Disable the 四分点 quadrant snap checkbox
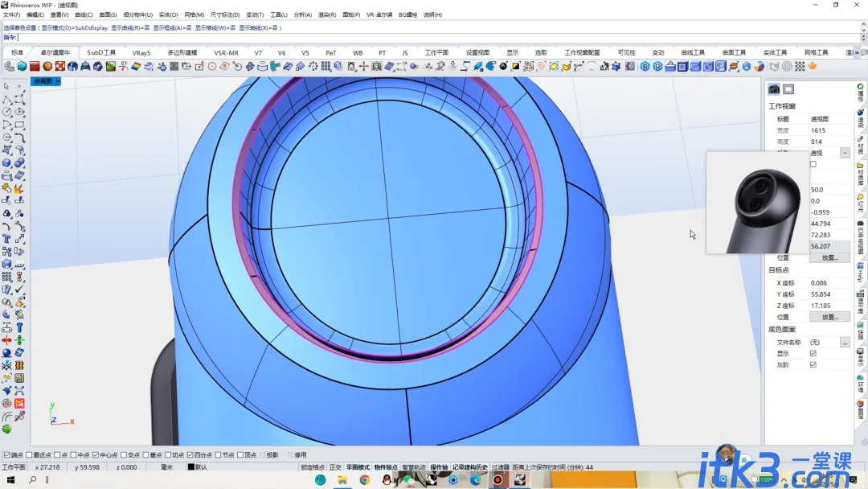The height and width of the screenshot is (489, 868). coord(190,455)
